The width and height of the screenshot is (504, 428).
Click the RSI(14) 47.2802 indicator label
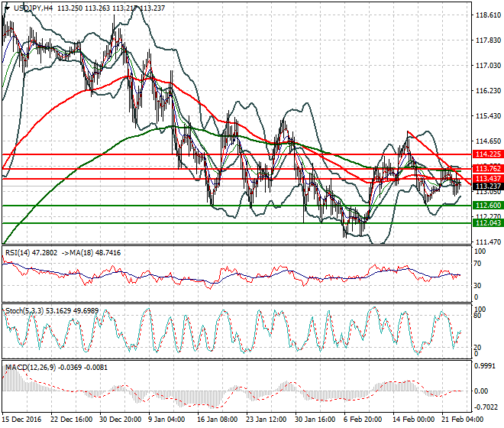pyautogui.click(x=31, y=253)
